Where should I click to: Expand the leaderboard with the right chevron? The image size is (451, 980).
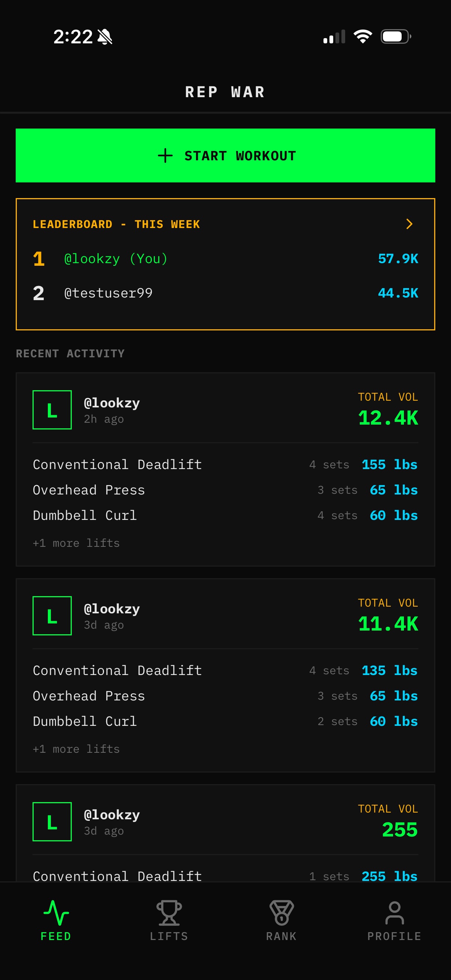(x=409, y=224)
